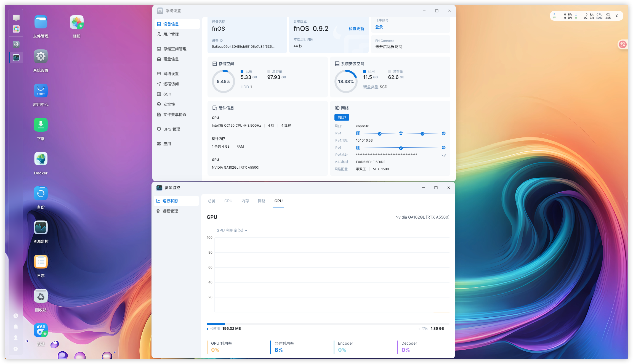This screenshot has width=633, height=364.
Task: Open the 资源监控 desktop icon
Action: 41,228
